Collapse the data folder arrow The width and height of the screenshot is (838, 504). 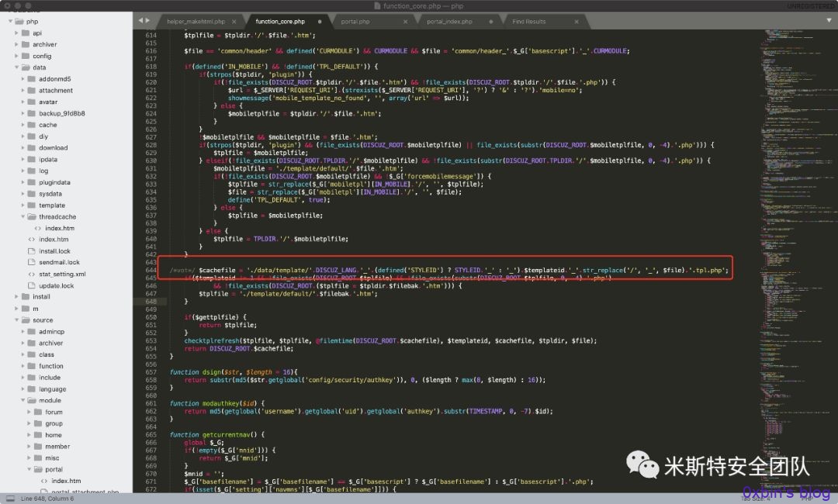click(x=16, y=67)
